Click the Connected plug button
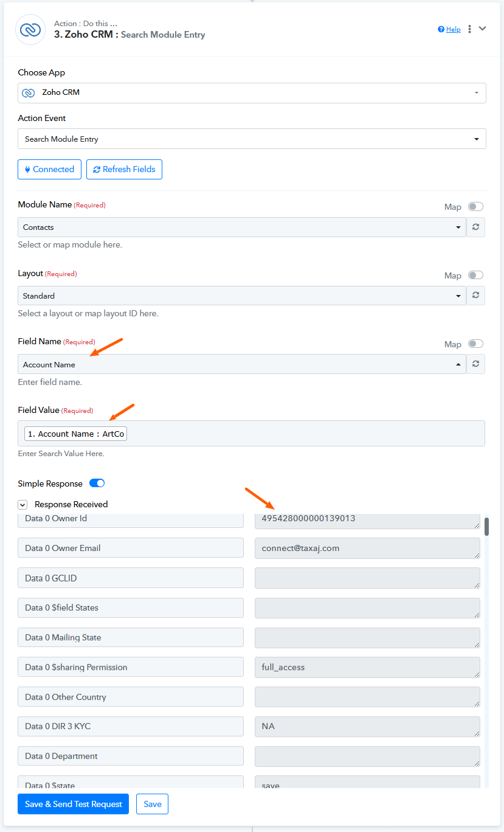The image size is (504, 832). (x=49, y=169)
